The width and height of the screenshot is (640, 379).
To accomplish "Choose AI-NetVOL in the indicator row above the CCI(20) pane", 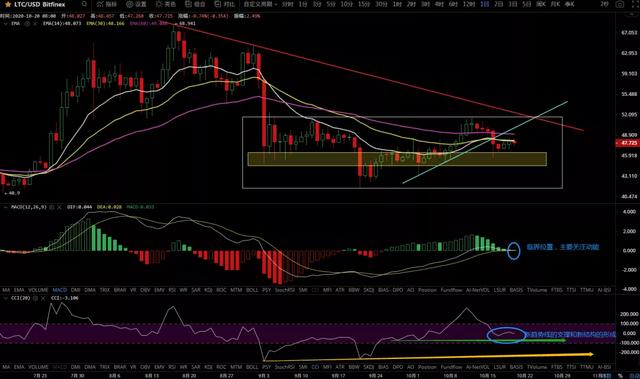I will coord(478,290).
